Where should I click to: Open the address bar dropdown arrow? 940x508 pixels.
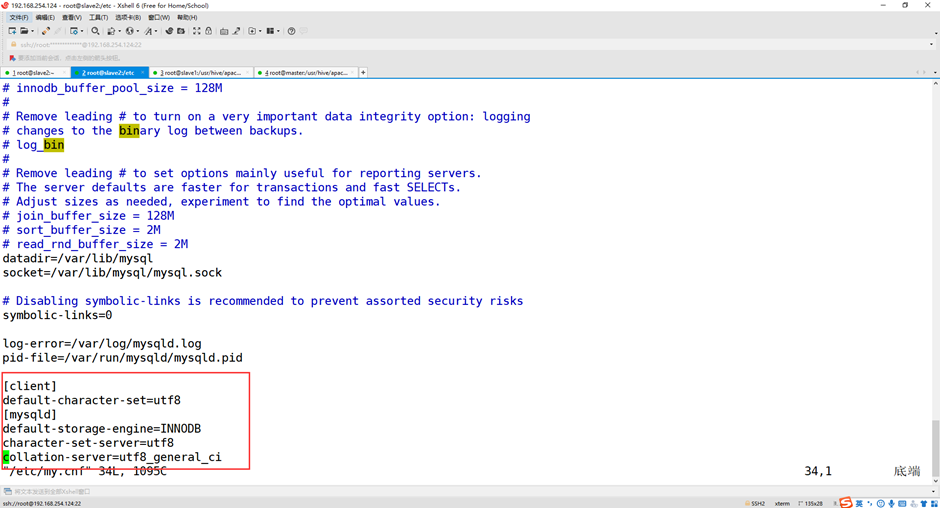[x=932, y=44]
